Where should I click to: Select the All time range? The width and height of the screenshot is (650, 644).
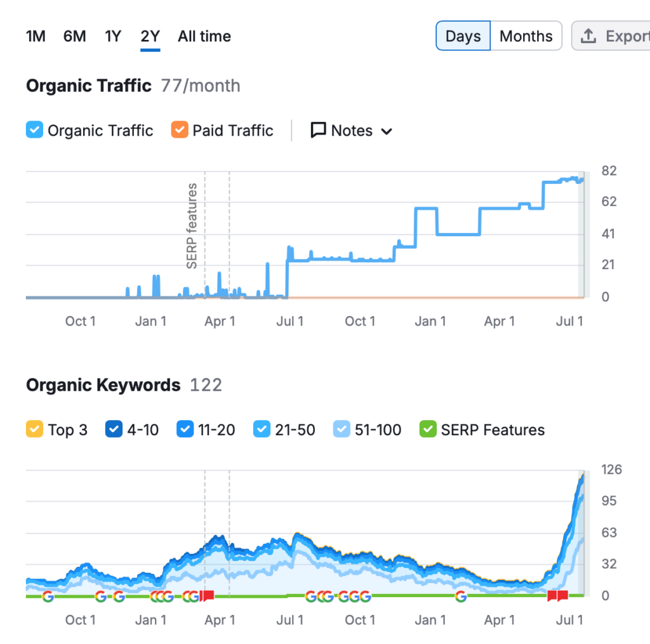click(204, 36)
